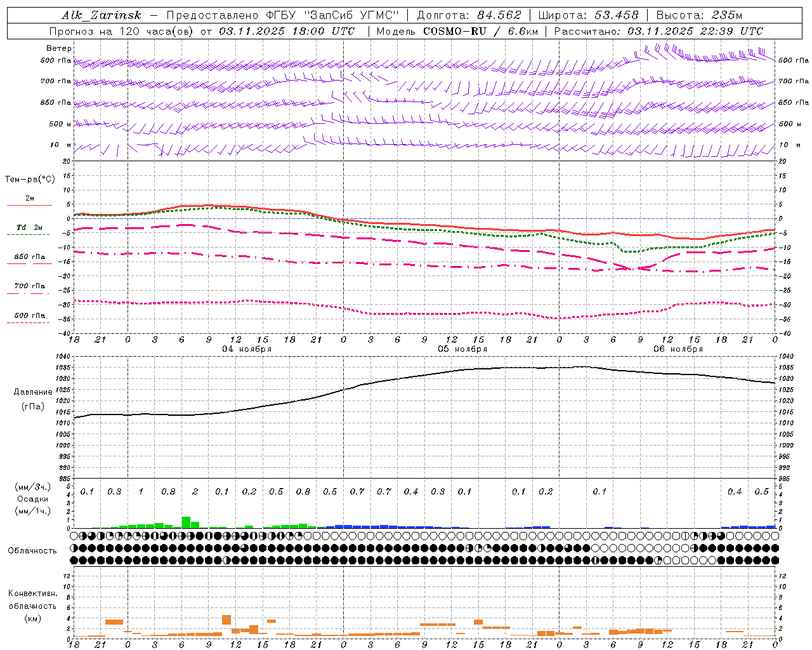Click the date label 06 ноября
This screenshot has width=812, height=650.
(x=678, y=349)
